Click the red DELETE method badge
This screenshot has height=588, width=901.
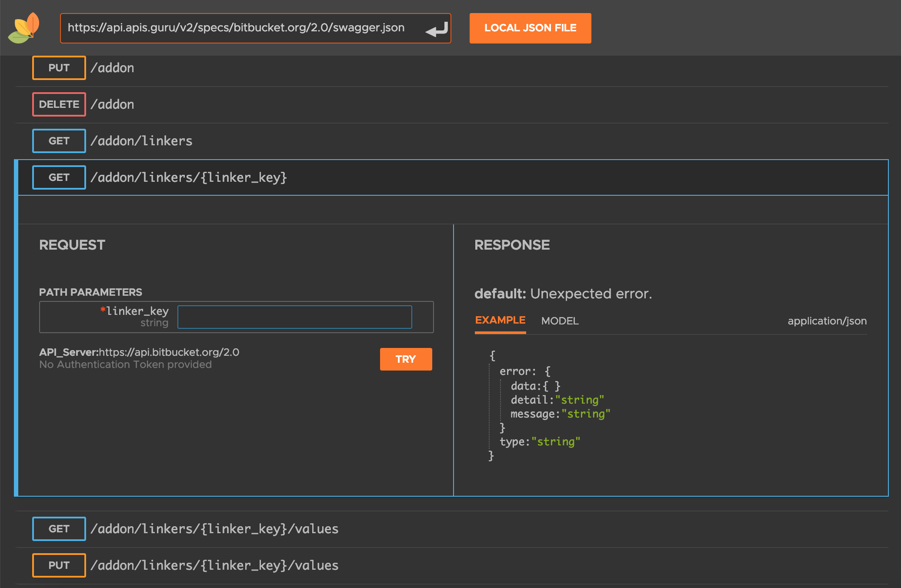pos(59,104)
